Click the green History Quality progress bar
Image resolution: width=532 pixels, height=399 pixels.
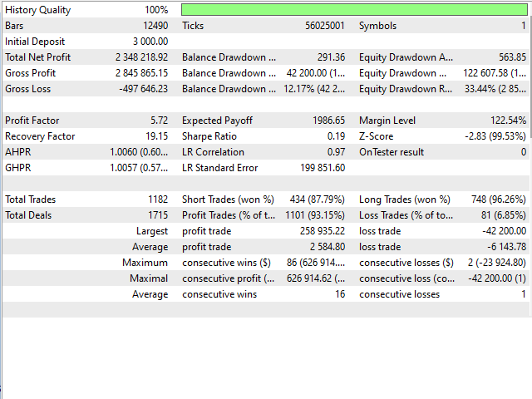point(354,10)
